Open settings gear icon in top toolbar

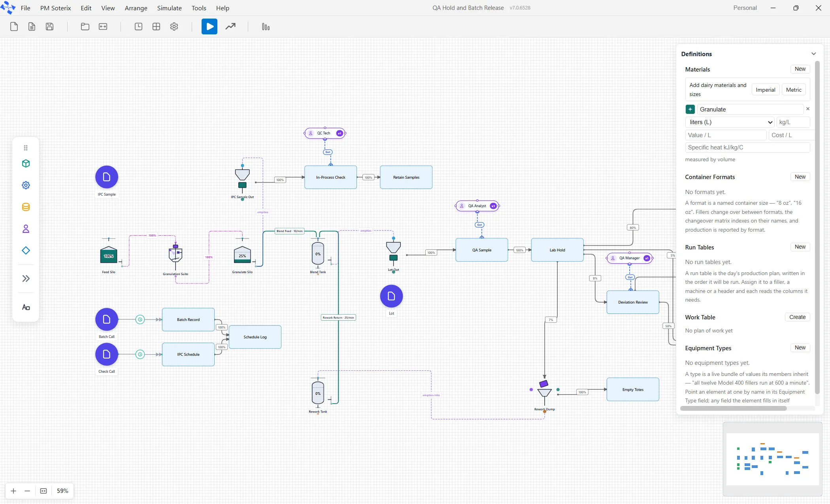(174, 26)
